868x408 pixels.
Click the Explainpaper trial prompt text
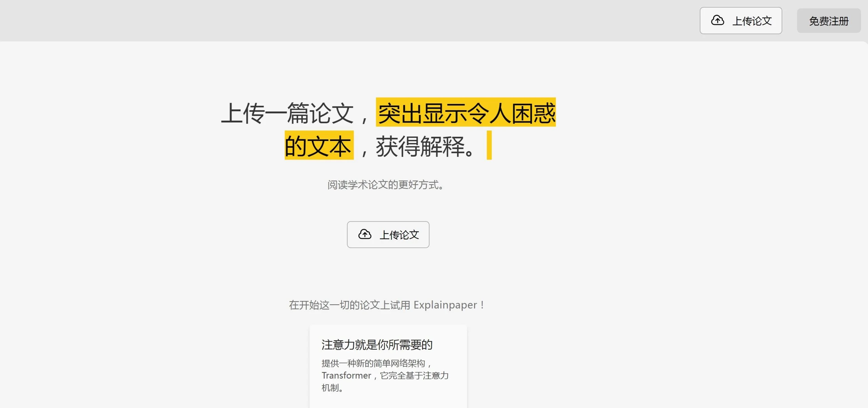(387, 305)
